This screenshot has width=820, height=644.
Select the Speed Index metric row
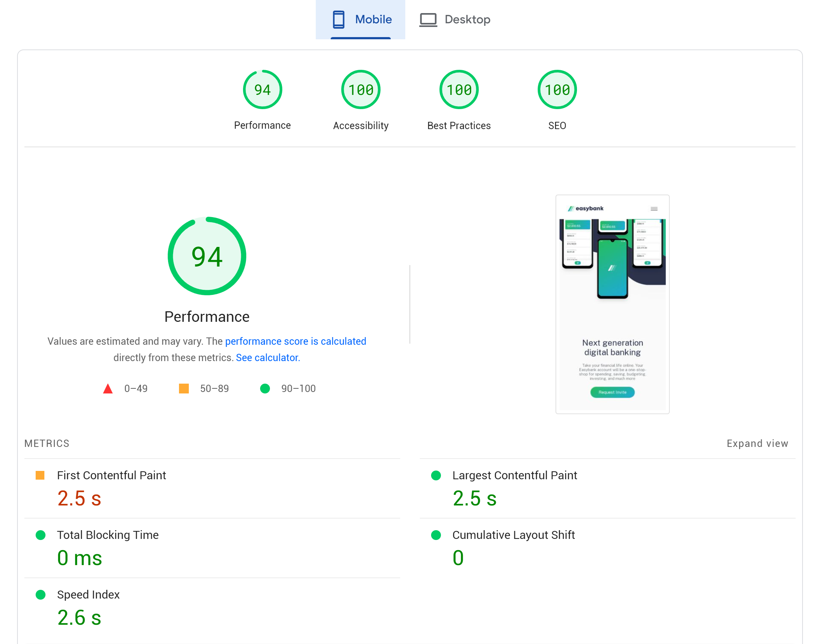tap(88, 595)
